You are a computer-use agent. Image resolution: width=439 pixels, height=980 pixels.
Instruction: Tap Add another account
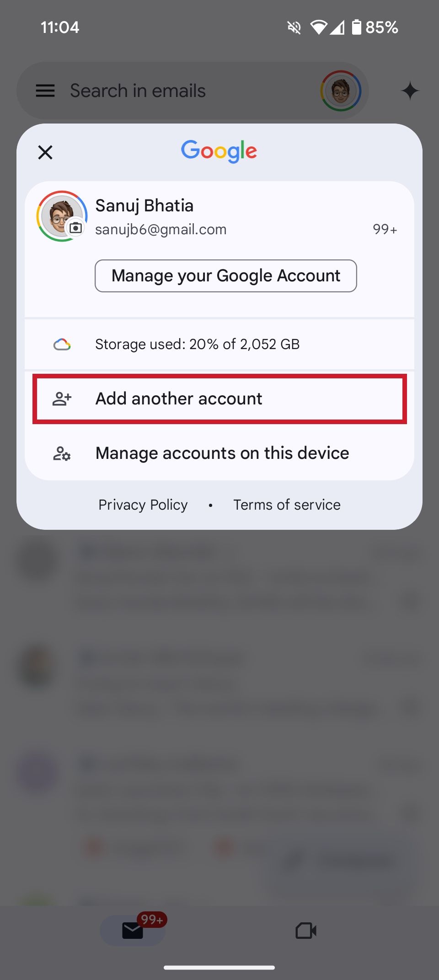(x=178, y=398)
